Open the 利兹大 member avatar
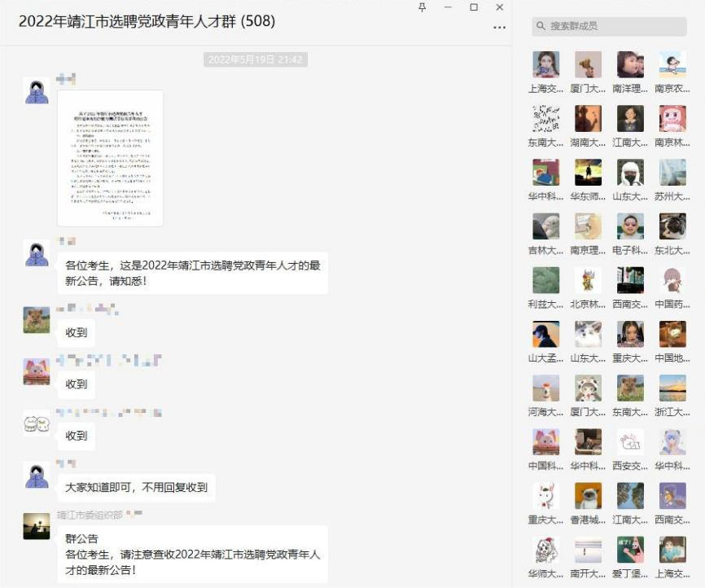The width and height of the screenshot is (705, 588). 545,279
